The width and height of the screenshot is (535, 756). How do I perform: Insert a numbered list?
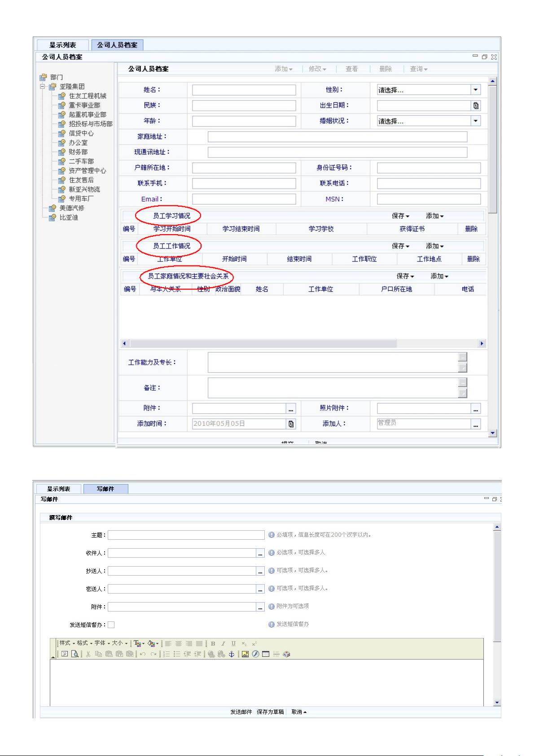pos(167,654)
